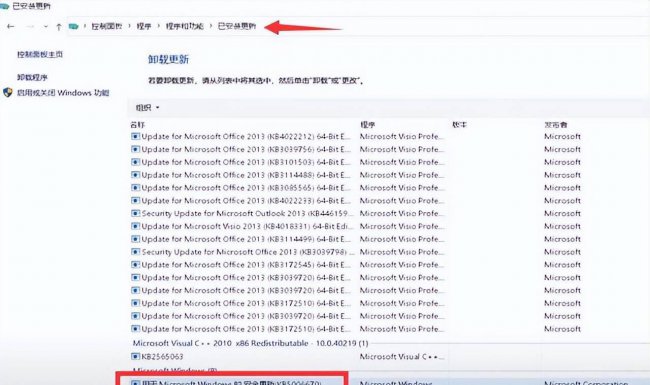Click the forward navigation arrow
Viewport: 650px width, 385px height.
[x=30, y=27]
